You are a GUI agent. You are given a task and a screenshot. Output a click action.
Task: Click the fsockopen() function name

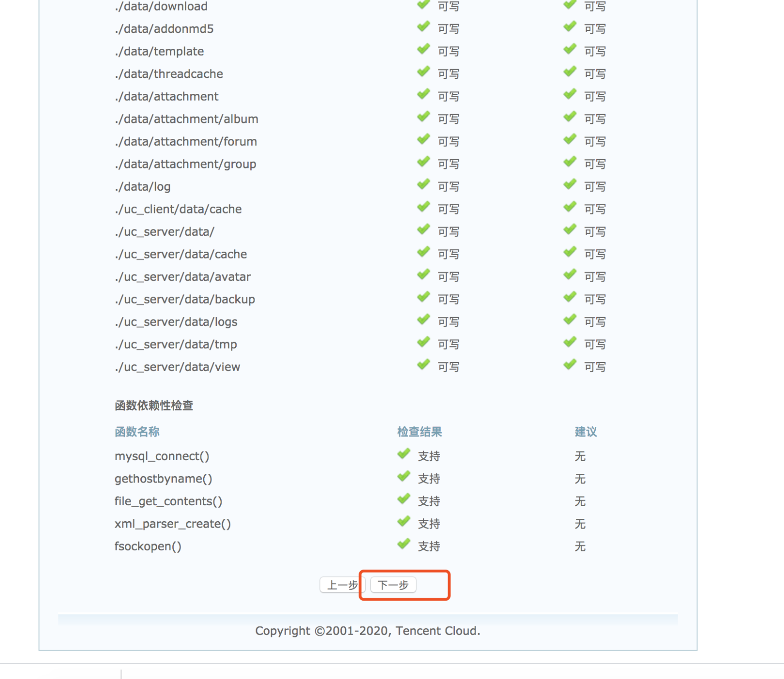148,546
